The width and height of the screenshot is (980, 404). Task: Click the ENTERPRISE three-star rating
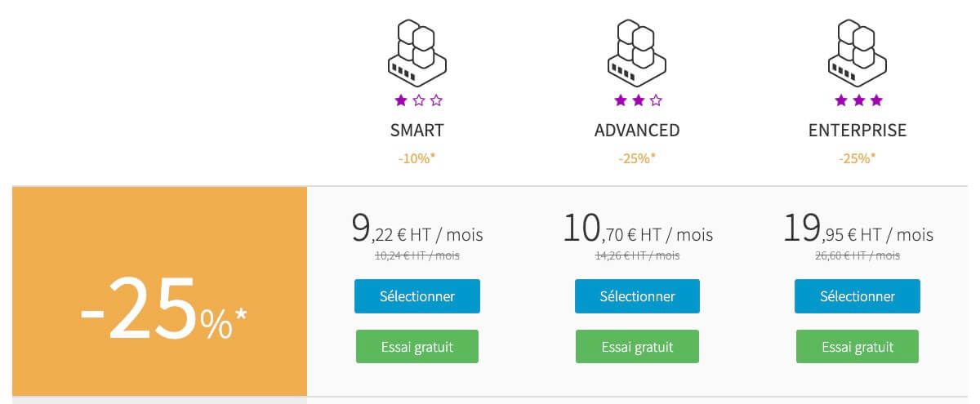[857, 100]
